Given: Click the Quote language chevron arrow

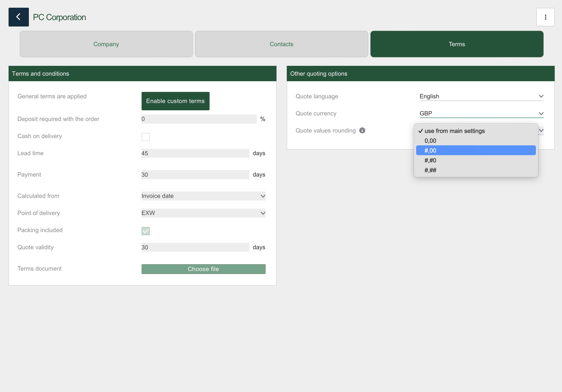Looking at the screenshot, I should click(x=541, y=96).
